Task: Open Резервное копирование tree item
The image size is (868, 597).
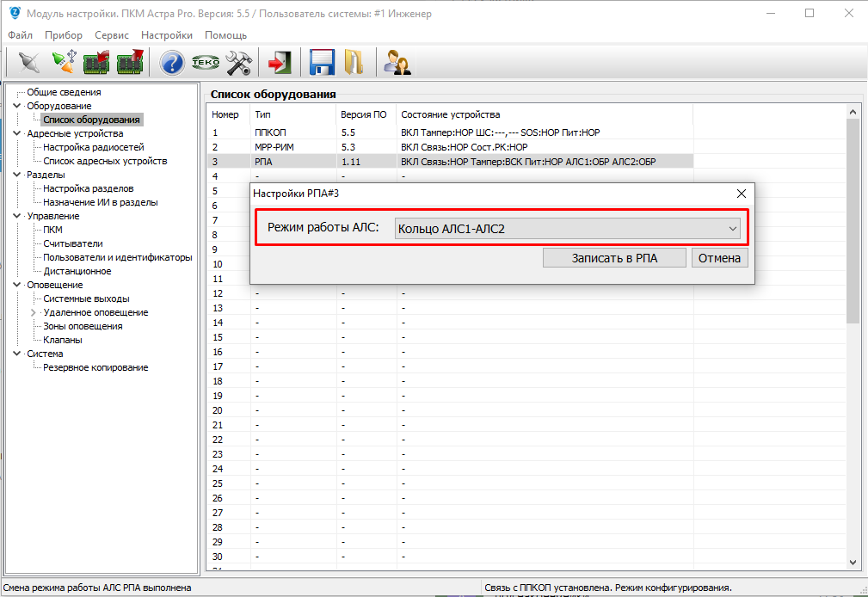Action: 95,367
